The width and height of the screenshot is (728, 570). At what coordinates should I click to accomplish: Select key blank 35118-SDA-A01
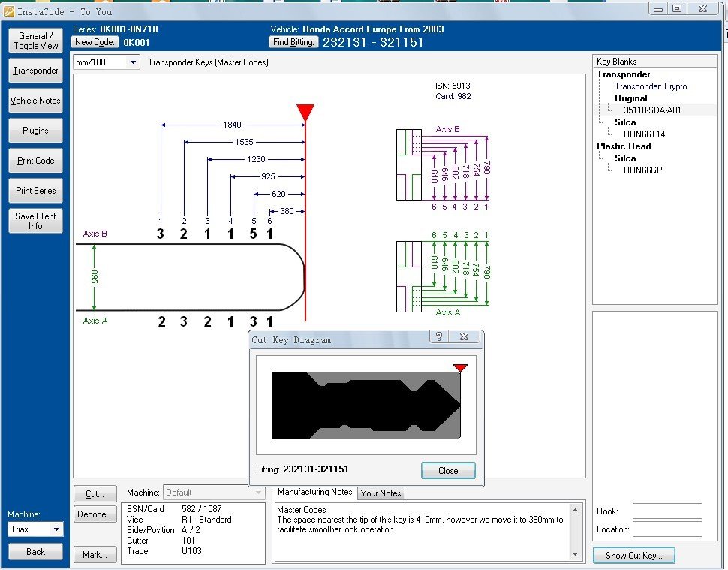click(x=652, y=110)
